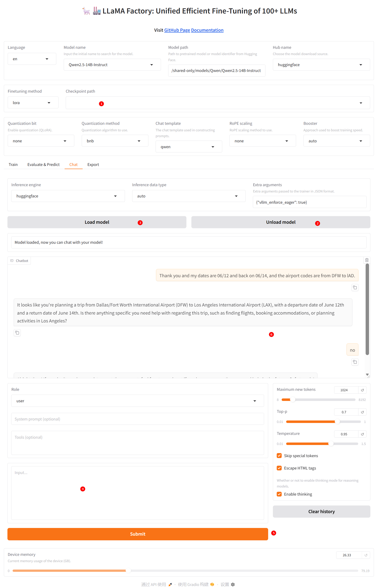Disable Escape HTML tags checkbox
Viewport: 376px width, 588px height.
(279, 468)
